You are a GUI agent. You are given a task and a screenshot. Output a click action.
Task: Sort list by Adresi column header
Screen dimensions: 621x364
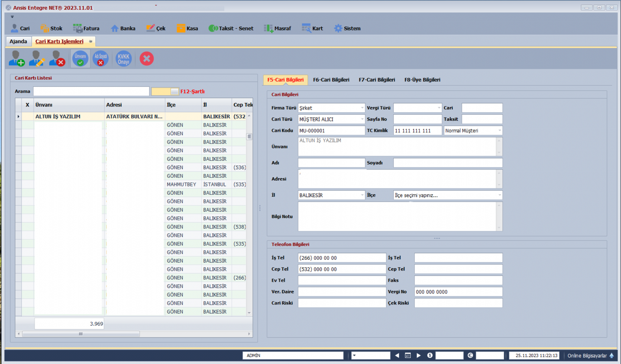click(134, 105)
